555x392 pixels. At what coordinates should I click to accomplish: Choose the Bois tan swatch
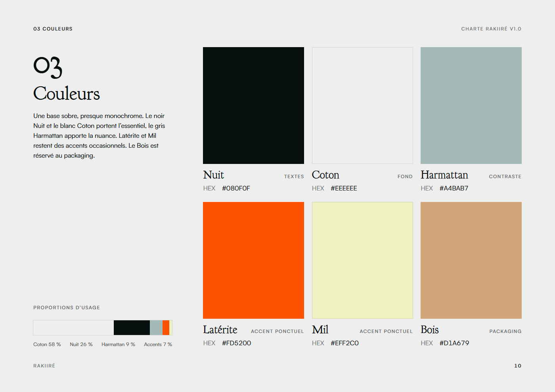point(471,260)
